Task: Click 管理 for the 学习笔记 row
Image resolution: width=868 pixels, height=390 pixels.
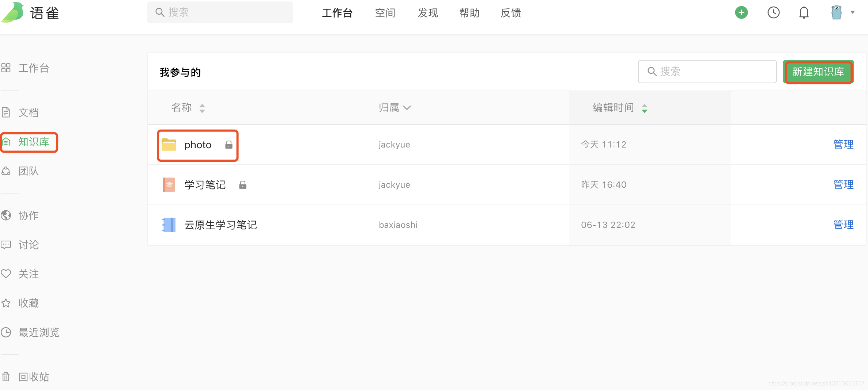Action: pyautogui.click(x=843, y=185)
